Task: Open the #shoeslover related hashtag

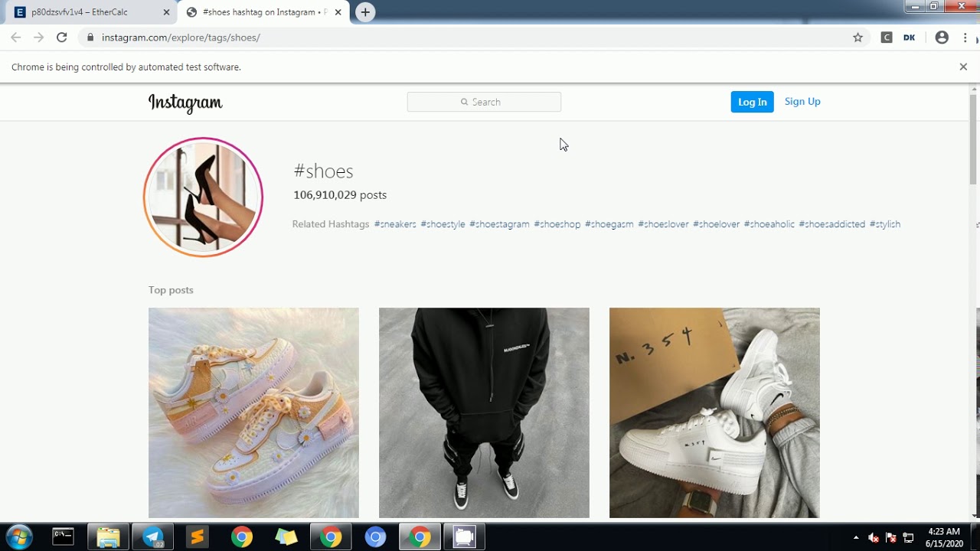Action: tap(663, 224)
